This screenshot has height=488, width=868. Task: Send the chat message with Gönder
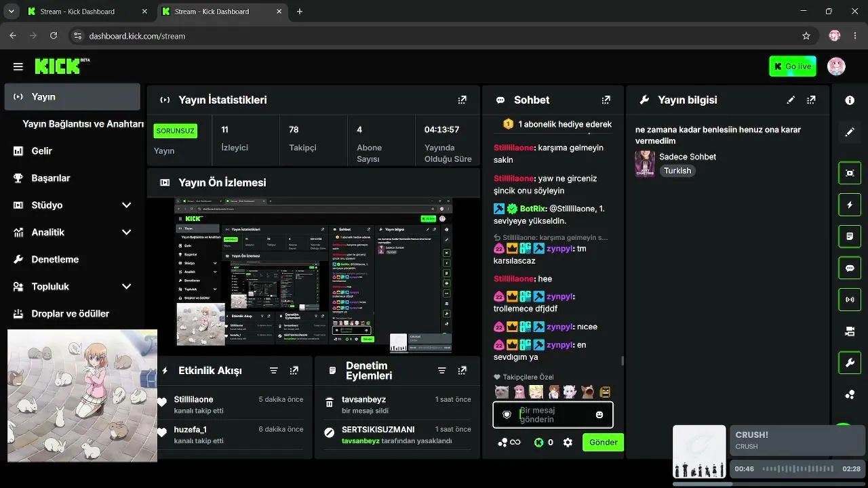pos(603,443)
